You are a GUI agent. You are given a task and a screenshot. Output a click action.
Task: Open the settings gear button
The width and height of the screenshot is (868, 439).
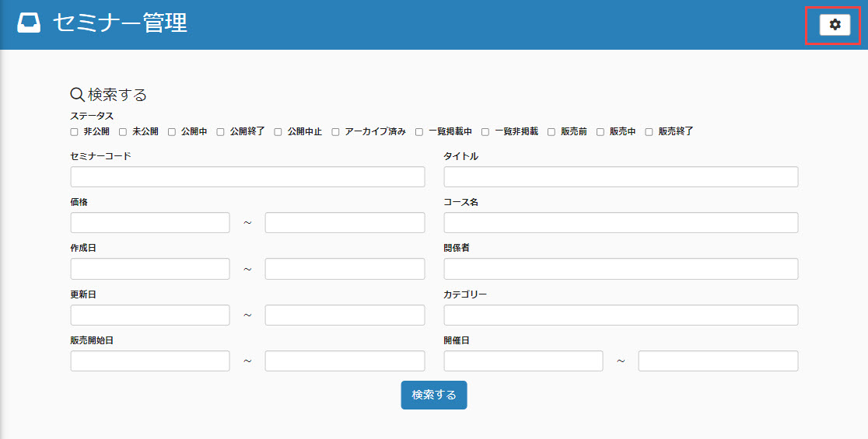point(835,25)
